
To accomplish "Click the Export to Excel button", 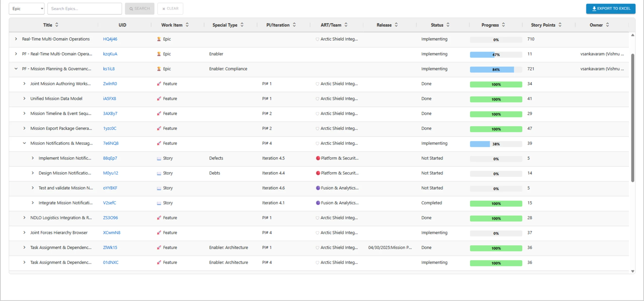I will [611, 9].
